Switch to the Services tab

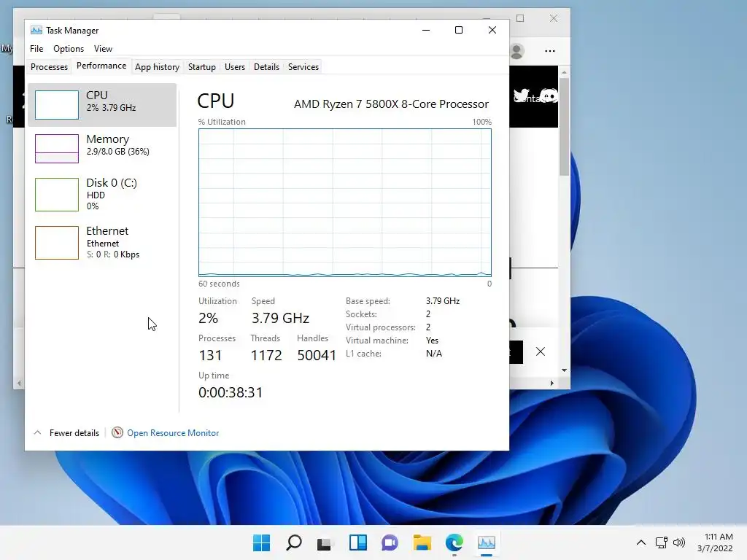tap(303, 67)
